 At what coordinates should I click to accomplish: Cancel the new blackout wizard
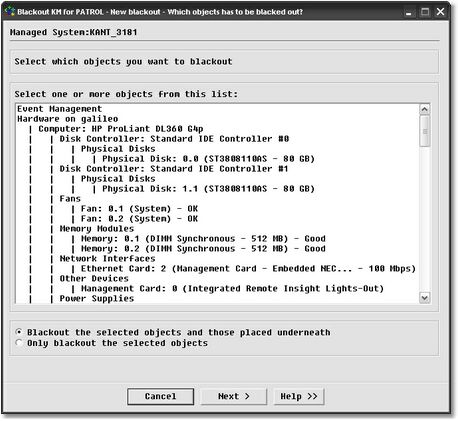(x=160, y=396)
